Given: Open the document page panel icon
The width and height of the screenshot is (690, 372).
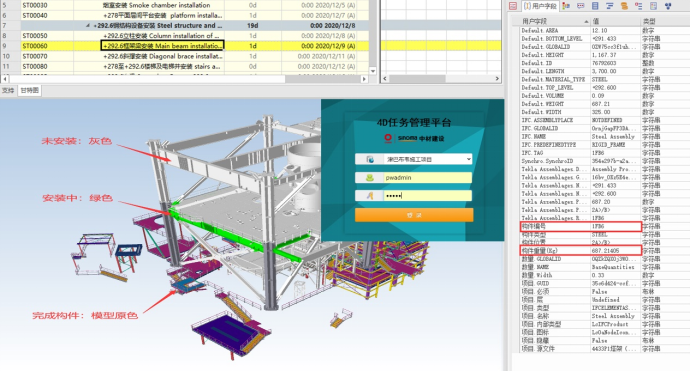Looking at the screenshot, I should 653,6.
